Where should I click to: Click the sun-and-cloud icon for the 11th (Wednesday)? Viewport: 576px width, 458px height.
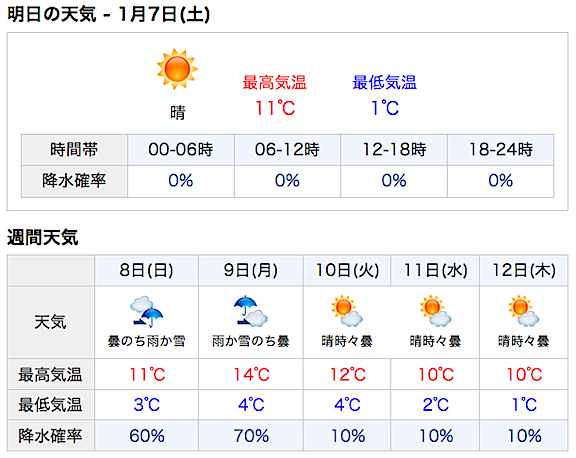435,311
